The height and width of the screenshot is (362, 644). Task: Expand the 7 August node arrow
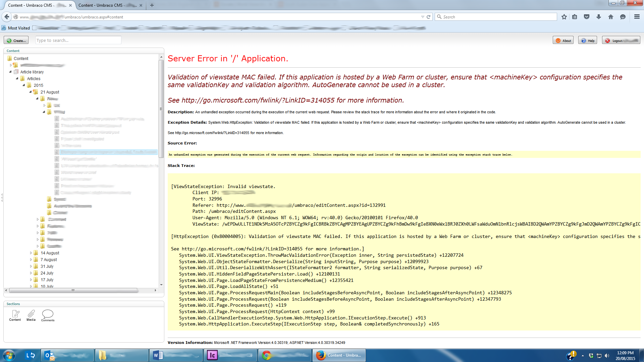(x=31, y=260)
